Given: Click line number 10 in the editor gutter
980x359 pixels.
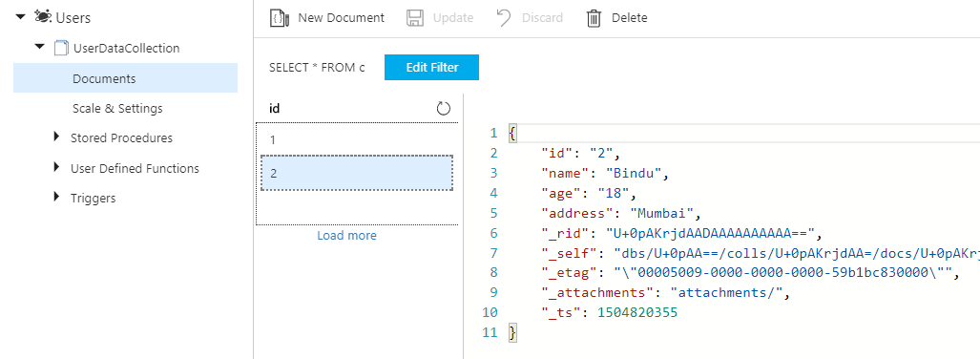Looking at the screenshot, I should [x=490, y=312].
